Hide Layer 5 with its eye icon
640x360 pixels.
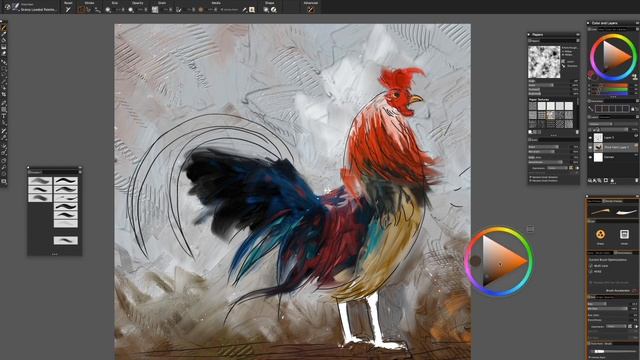tap(590, 138)
